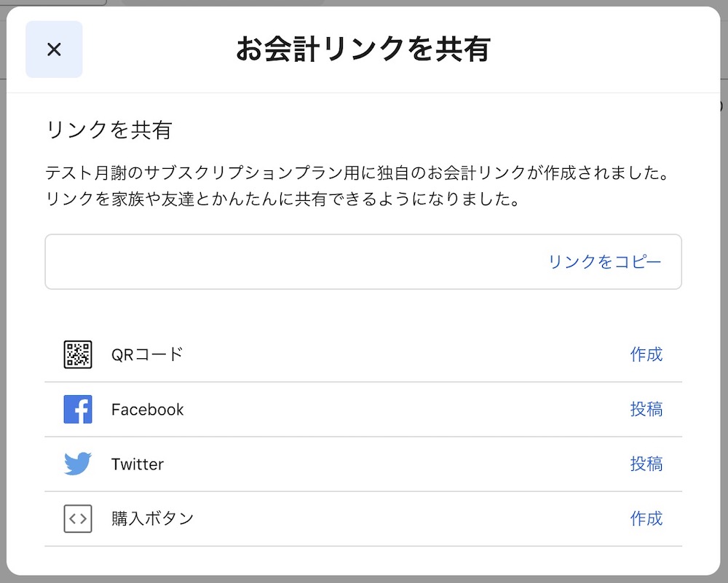728x583 pixels.
Task: Click the Twitter bird icon
Action: tap(78, 464)
